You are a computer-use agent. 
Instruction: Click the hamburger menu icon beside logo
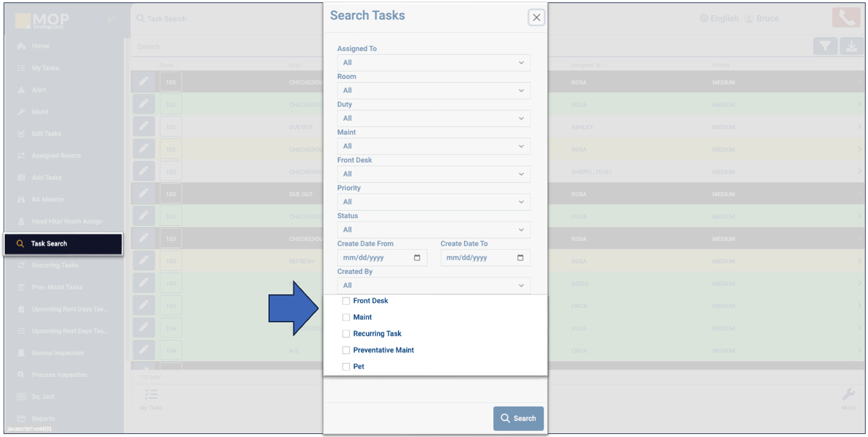coord(111,20)
